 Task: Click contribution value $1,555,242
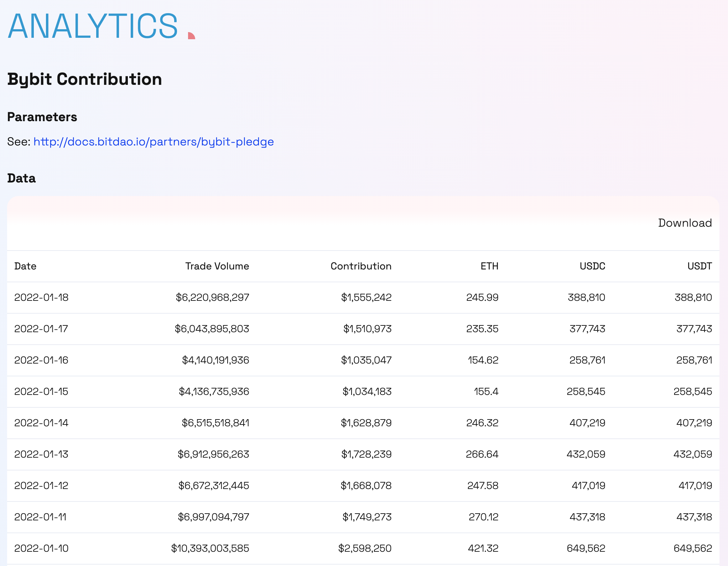pos(366,298)
